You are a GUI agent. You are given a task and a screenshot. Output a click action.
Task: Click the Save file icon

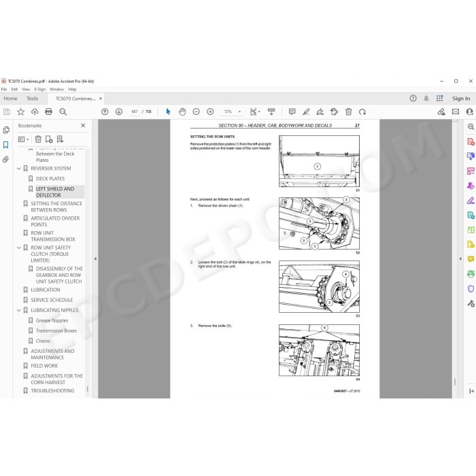(6, 112)
